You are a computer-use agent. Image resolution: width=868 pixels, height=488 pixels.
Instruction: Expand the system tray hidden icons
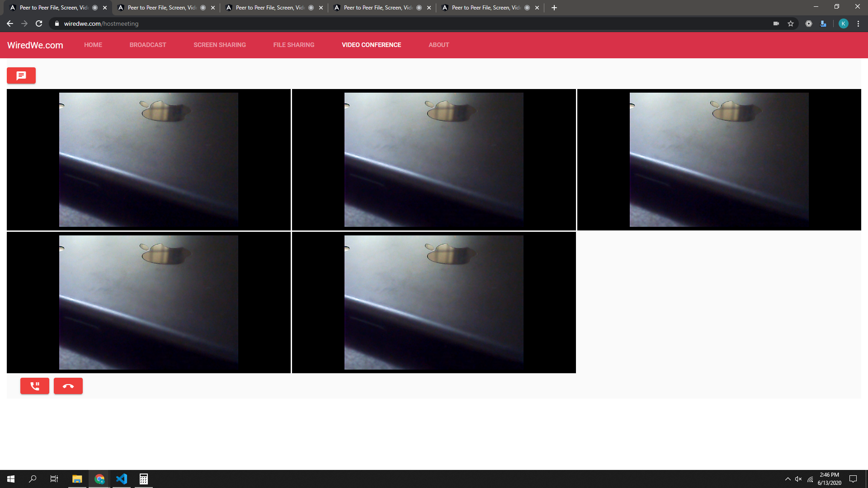[788, 479]
